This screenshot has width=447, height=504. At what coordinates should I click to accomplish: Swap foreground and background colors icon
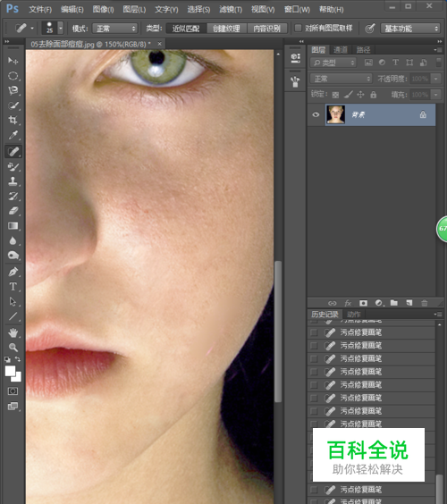[x=18, y=359]
